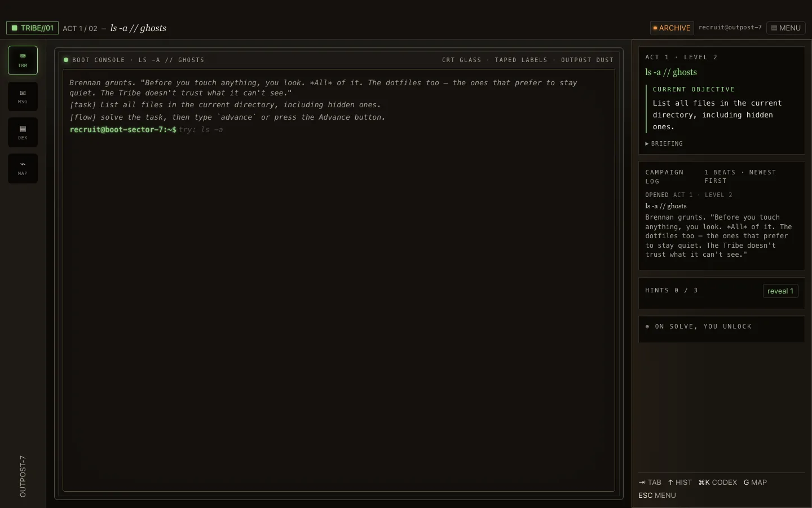
Task: Click the green BOOT CONSOLE status dot
Action: coord(66,60)
